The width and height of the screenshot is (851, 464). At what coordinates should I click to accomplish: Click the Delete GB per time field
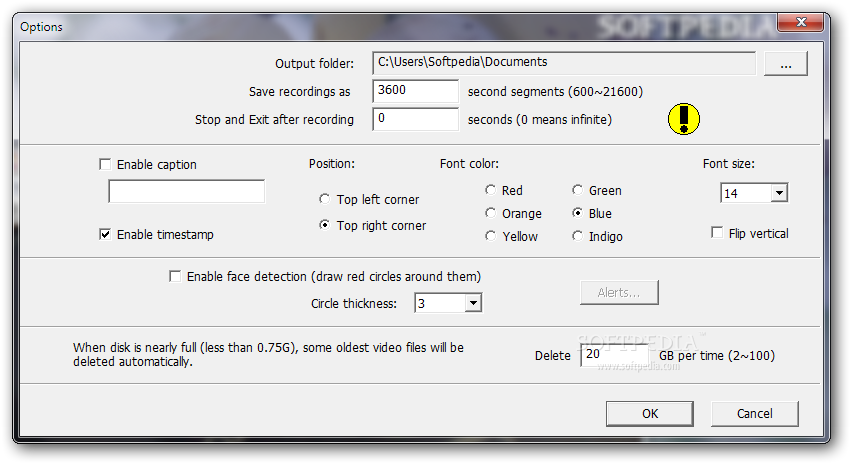[615, 355]
